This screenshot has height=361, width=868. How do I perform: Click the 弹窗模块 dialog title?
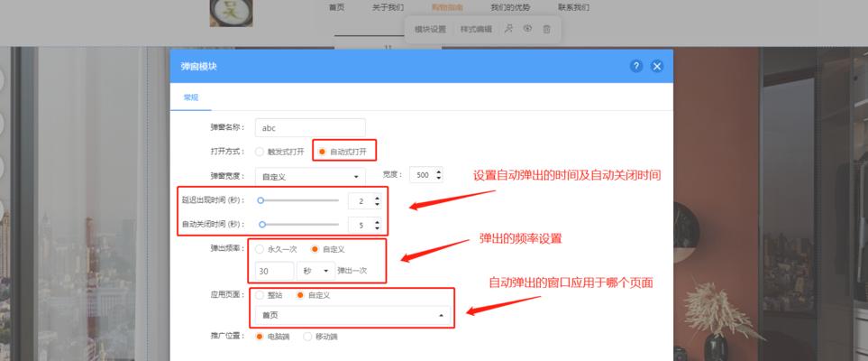(x=198, y=66)
